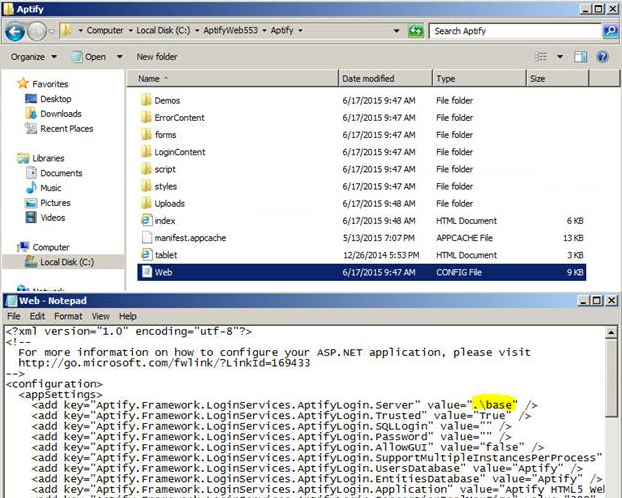Open Notepad's Format menu

coord(68,316)
